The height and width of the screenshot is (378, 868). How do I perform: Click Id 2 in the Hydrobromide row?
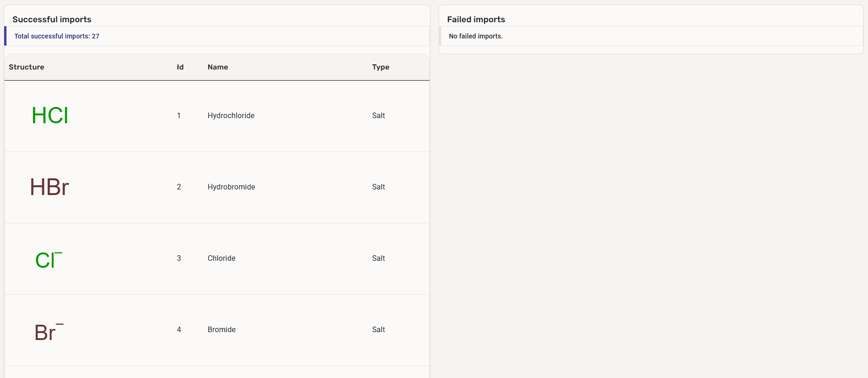click(179, 187)
